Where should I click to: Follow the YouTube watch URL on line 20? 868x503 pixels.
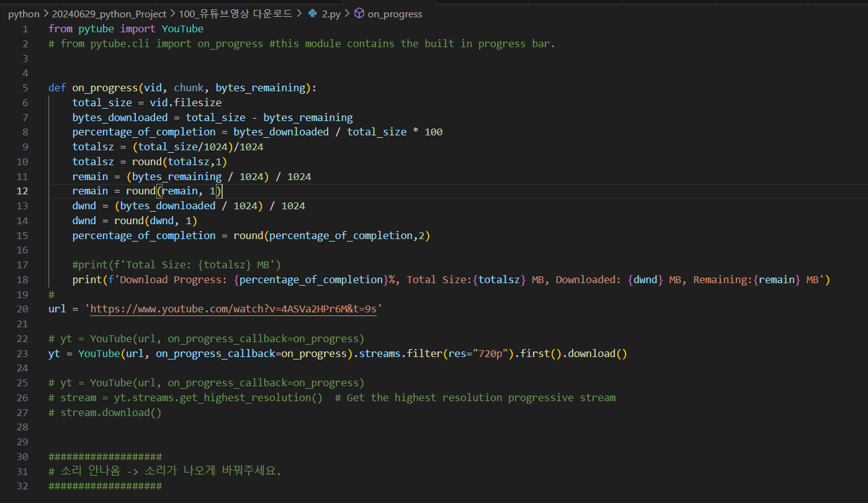click(x=233, y=309)
